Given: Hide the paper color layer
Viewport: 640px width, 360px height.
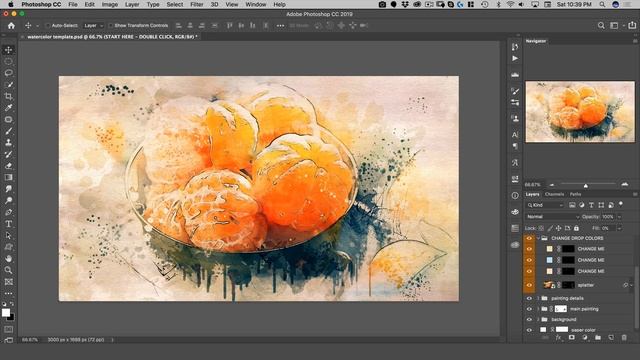Looking at the screenshot, I should click(x=529, y=330).
